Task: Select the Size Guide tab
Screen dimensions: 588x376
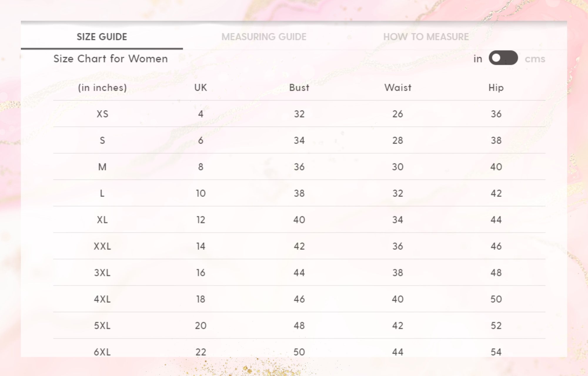Action: 102,37
